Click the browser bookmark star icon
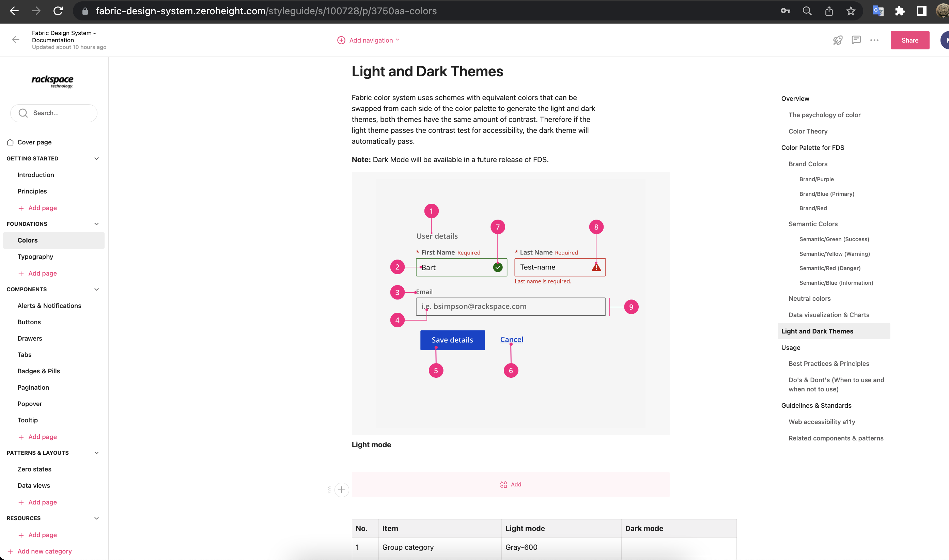The height and width of the screenshot is (560, 949). (851, 11)
